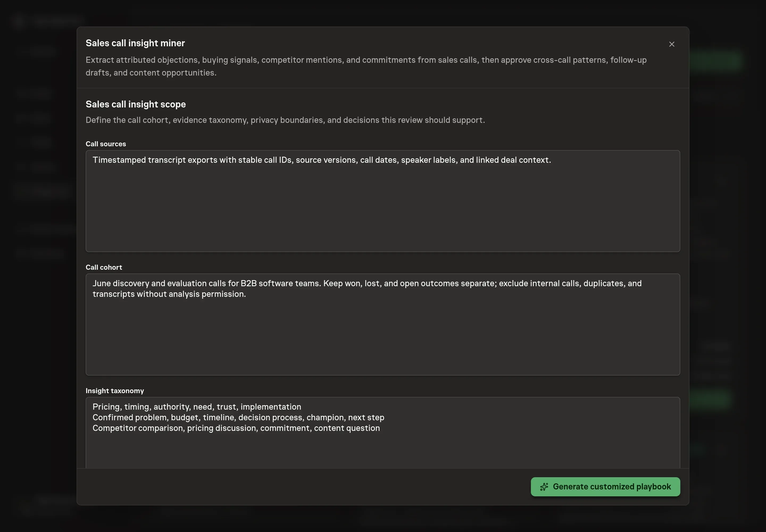Click the sparkle icon in Generate button
The image size is (766, 532).
544,487
